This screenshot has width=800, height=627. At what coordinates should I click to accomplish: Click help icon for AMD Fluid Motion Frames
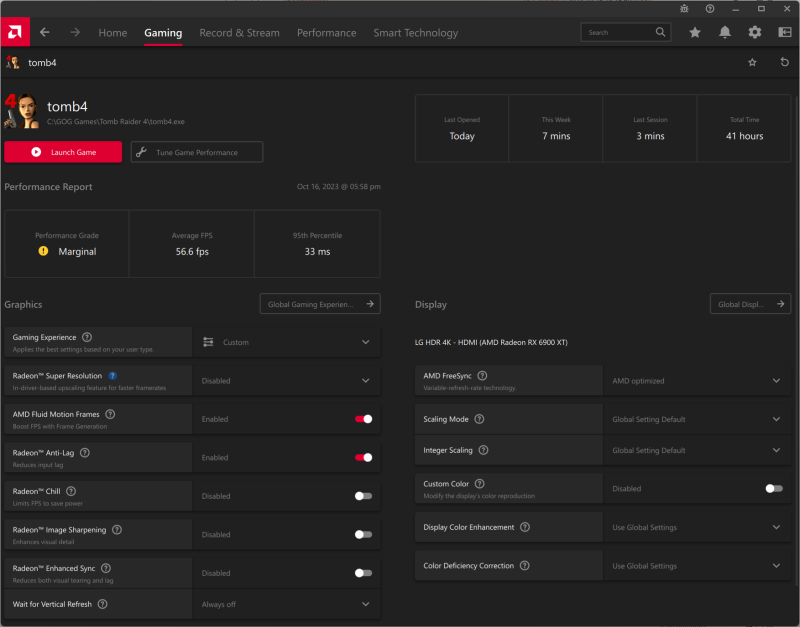[x=110, y=414]
